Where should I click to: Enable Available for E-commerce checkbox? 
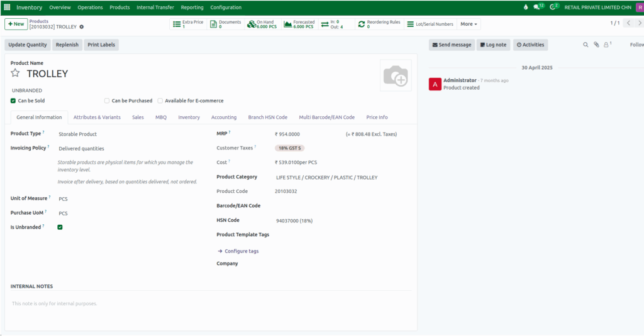click(160, 100)
